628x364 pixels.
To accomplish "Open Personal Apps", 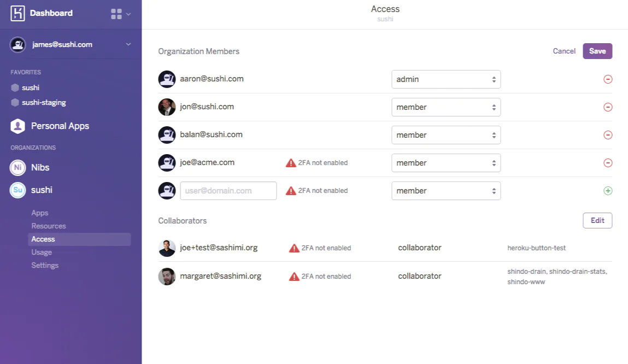I will 60,126.
